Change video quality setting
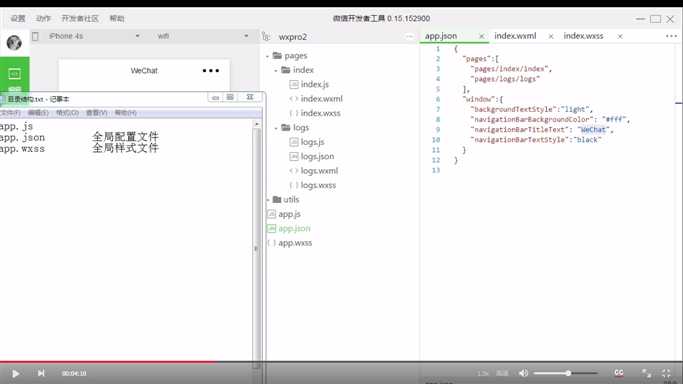This screenshot has width=683, height=384. (x=502, y=374)
